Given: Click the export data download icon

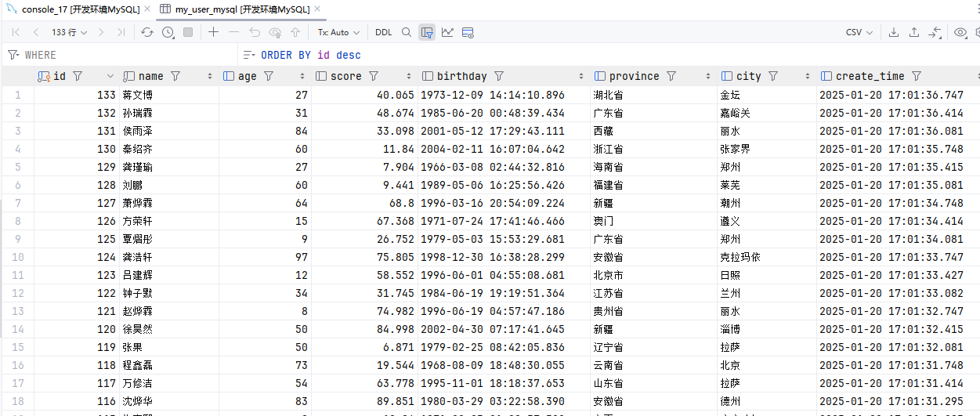Looking at the screenshot, I should point(893,32).
